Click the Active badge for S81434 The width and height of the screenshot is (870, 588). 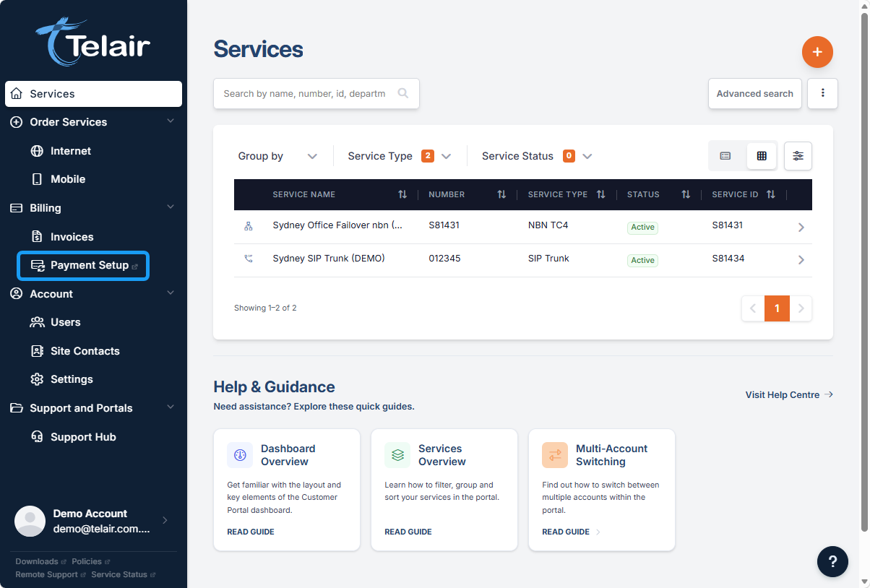[x=642, y=260]
